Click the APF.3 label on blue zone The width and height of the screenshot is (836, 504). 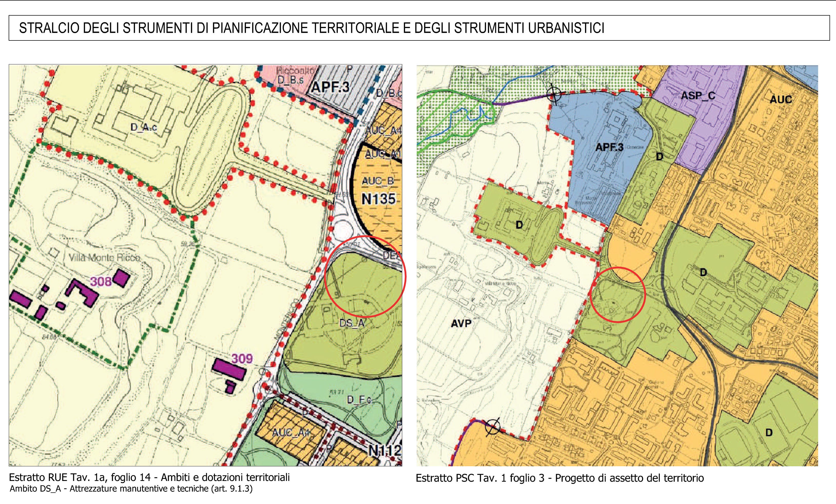coord(609,147)
